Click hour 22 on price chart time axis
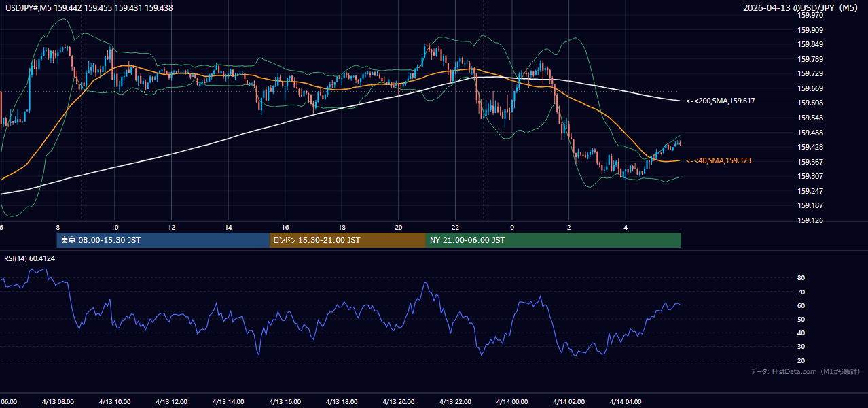 tap(455, 228)
